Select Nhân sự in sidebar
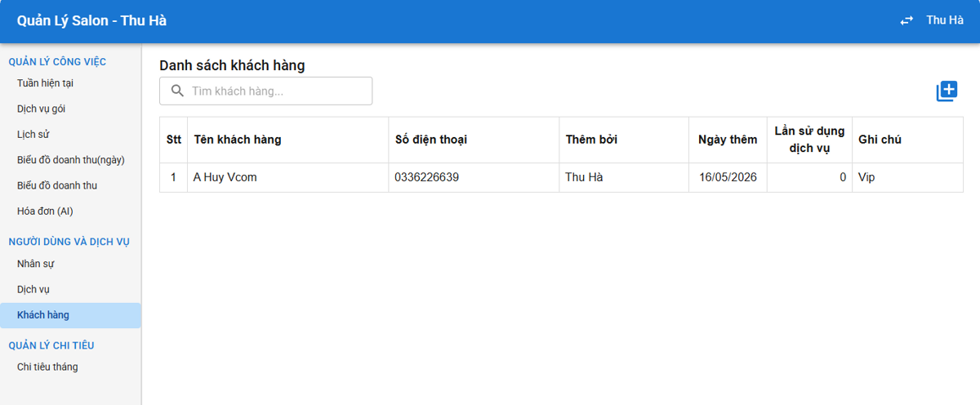980x405 pixels. click(x=70, y=264)
